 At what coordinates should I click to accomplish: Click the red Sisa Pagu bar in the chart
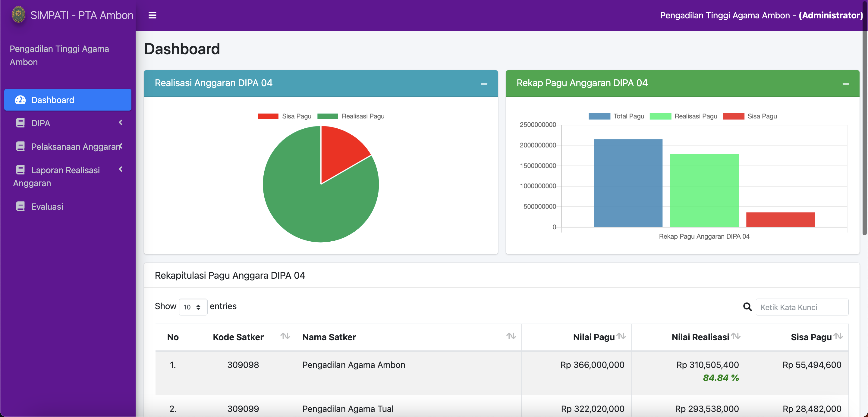click(780, 220)
